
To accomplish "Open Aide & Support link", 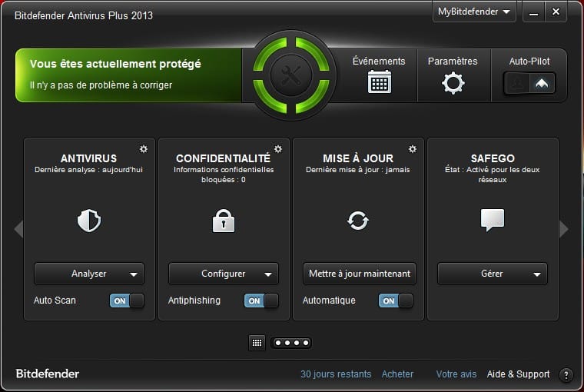I will click(518, 374).
